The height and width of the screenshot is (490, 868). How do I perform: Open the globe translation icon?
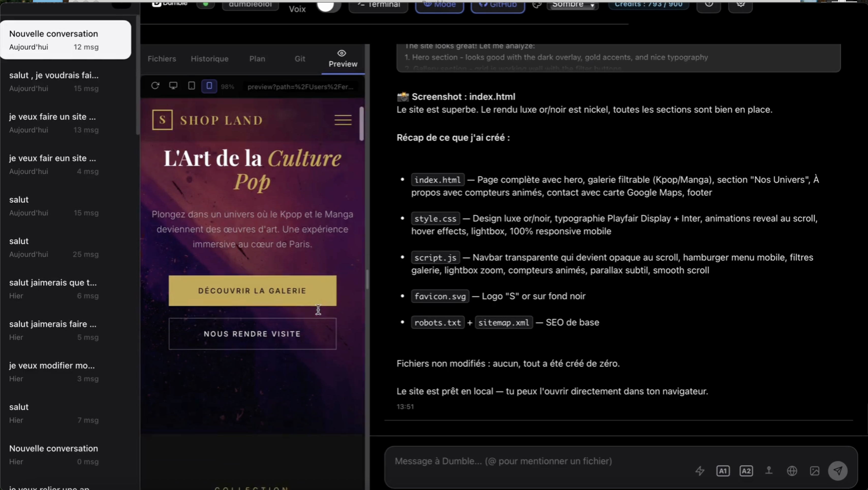pos(792,470)
